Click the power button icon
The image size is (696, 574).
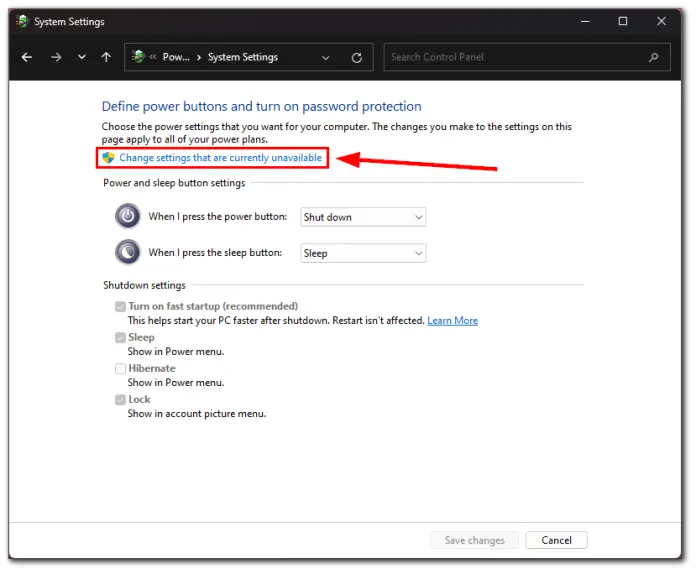[x=128, y=216]
